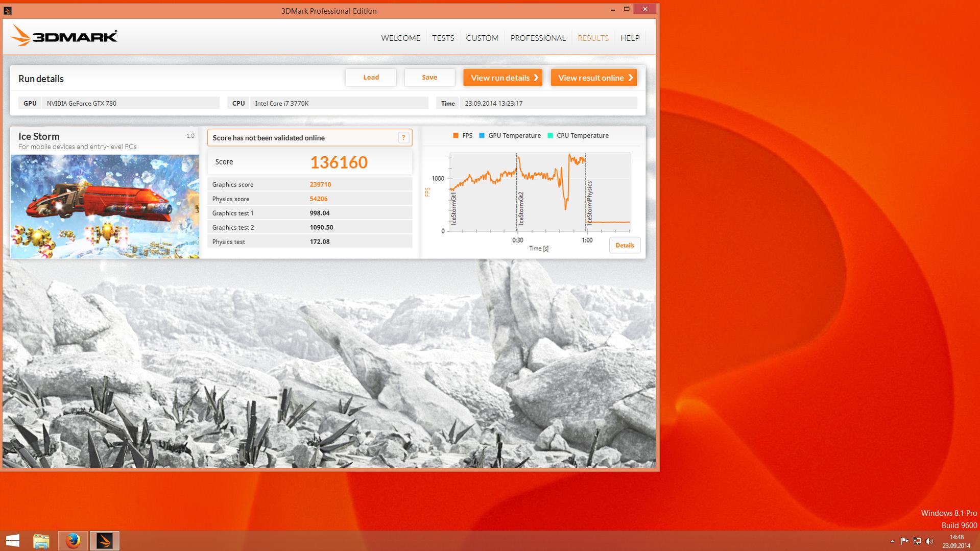Click the 'For mobile devices and entry-level PCs' subtitle
980x551 pixels.
[x=78, y=147]
